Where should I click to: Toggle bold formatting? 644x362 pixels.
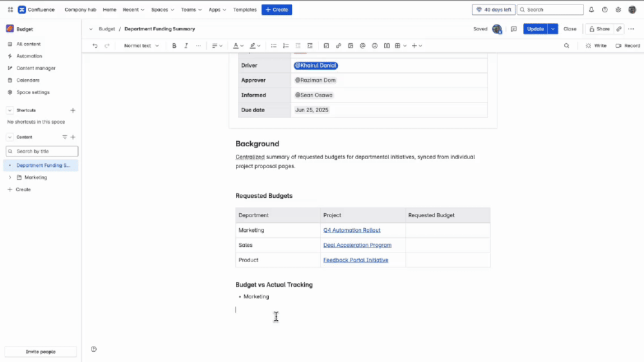[x=174, y=46]
